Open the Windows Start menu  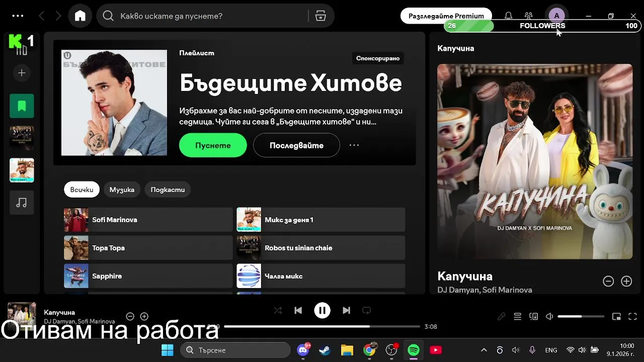167,350
